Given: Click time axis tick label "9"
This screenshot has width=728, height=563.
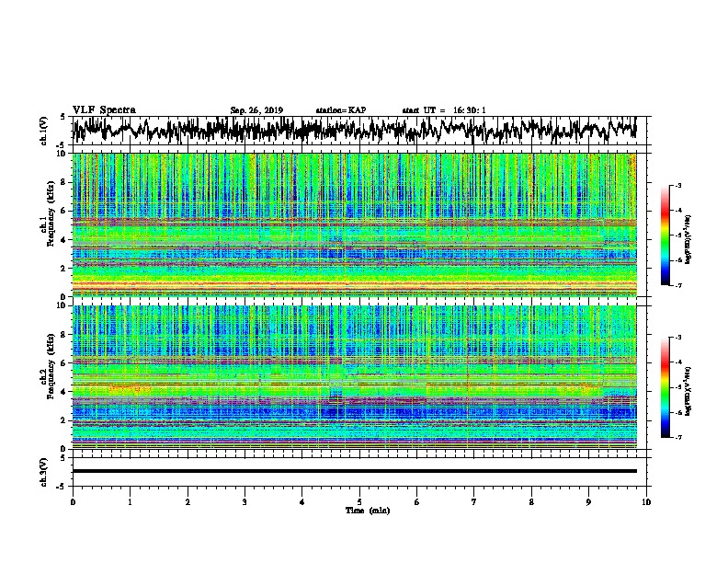Looking at the screenshot, I should pyautogui.click(x=588, y=501).
